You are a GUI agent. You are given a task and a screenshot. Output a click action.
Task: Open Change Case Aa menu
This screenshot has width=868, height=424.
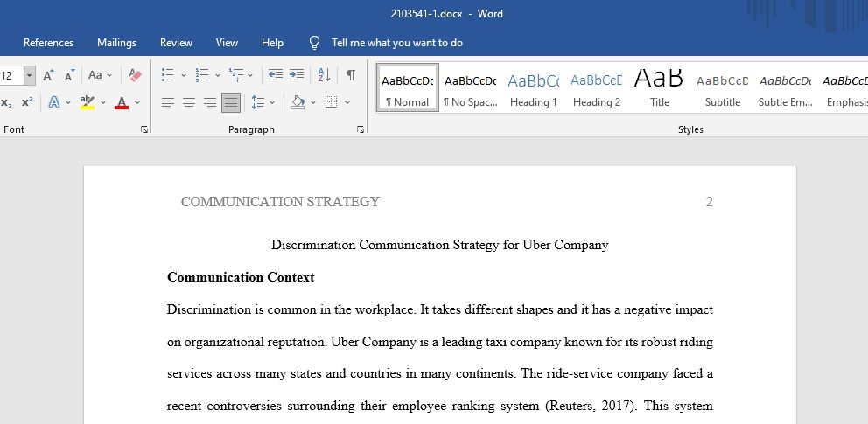click(x=100, y=75)
